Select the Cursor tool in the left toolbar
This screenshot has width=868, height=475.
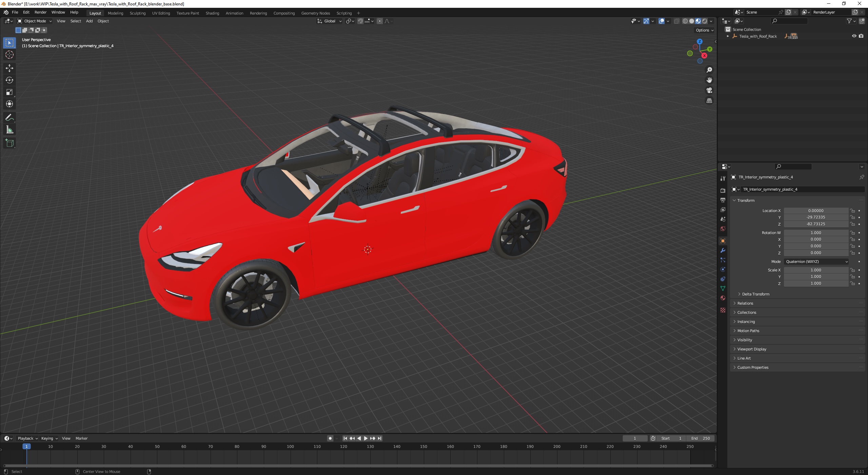[x=9, y=55]
